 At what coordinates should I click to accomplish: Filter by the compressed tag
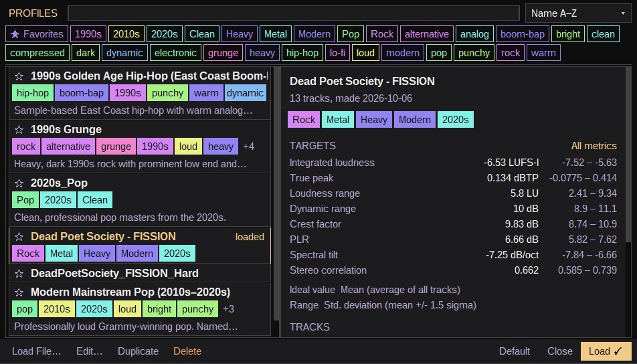[x=37, y=53]
